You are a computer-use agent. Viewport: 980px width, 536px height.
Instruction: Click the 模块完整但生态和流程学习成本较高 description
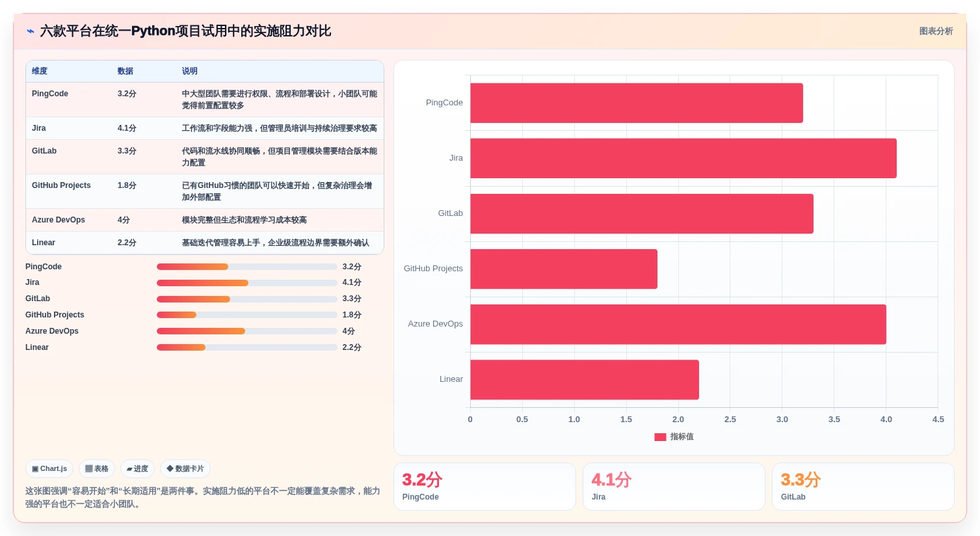[245, 220]
